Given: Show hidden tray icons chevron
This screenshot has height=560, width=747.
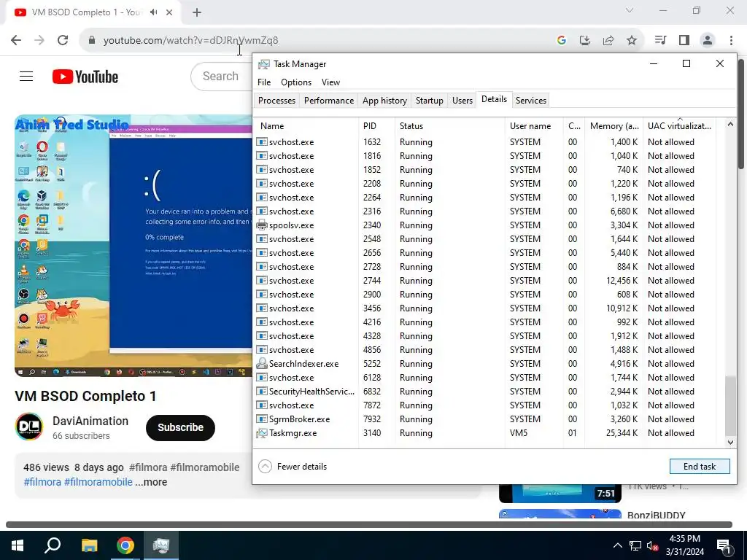Looking at the screenshot, I should (617, 545).
